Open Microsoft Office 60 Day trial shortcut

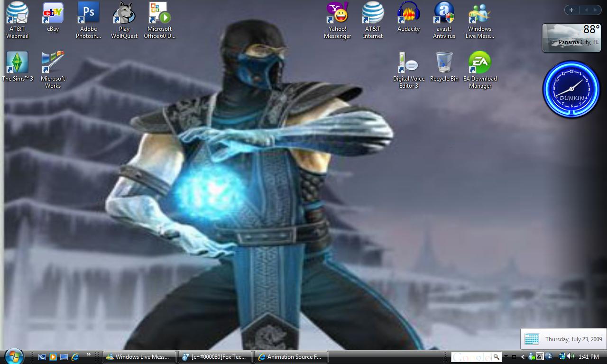[159, 20]
